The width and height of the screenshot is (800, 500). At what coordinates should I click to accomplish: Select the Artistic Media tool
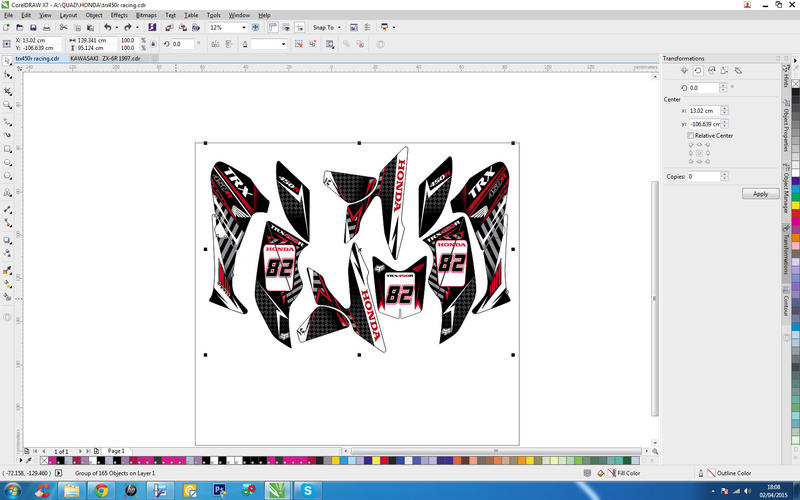(x=7, y=135)
